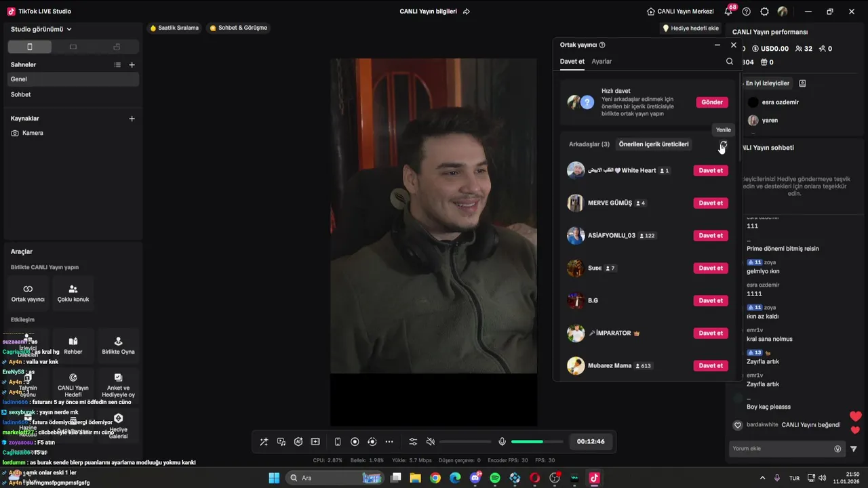The width and height of the screenshot is (868, 488).
Task: Select the Sohbet scene
Action: pyautogui.click(x=73, y=94)
